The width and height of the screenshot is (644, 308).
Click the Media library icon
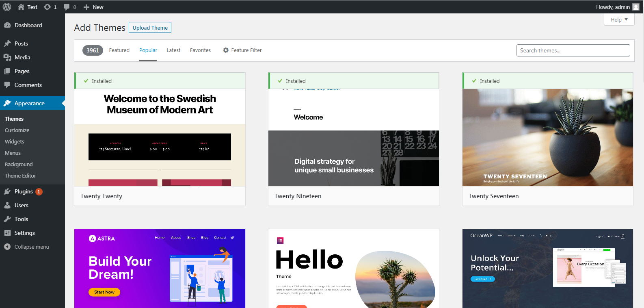tap(7, 57)
